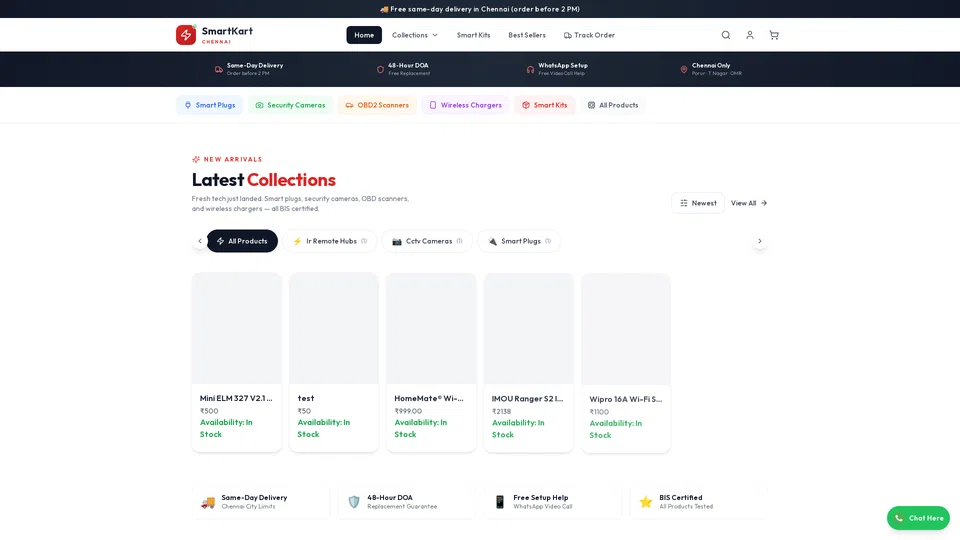
Task: Click the Same-Day Delivery truck icon in dark bar
Action: coord(219,69)
